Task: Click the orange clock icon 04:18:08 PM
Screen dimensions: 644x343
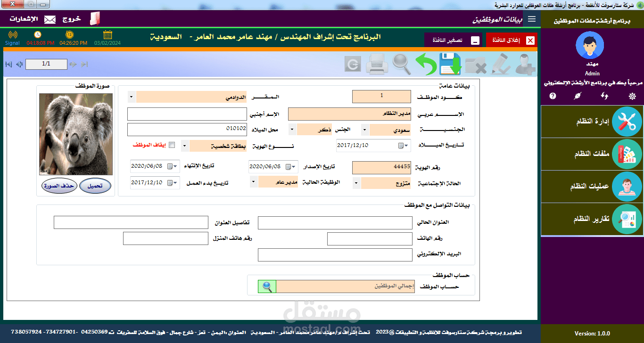Action: point(38,34)
